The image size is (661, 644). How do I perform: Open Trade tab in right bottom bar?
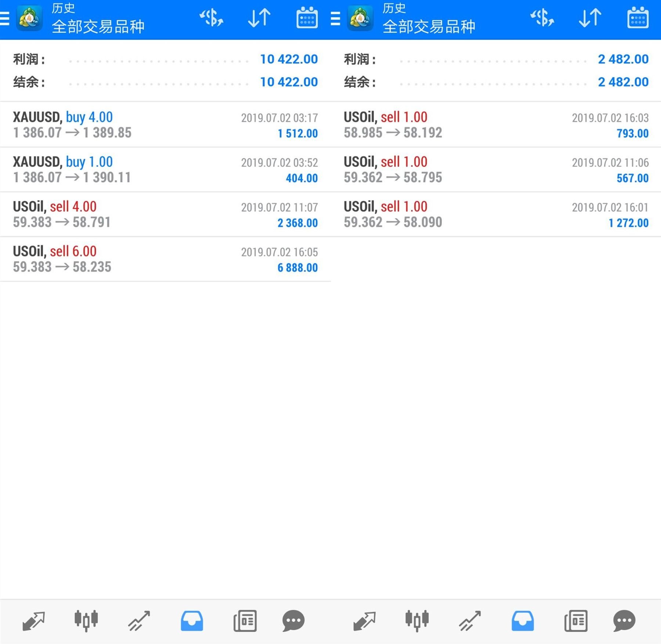[470, 621]
